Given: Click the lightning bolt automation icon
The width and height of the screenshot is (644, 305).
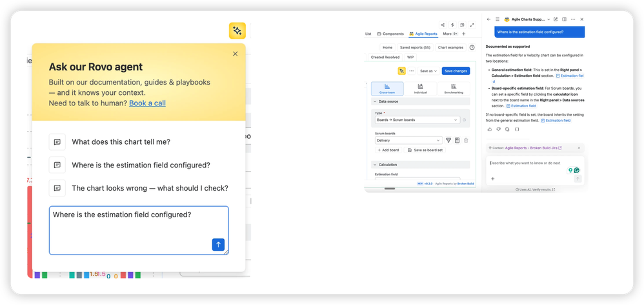Looking at the screenshot, I should pyautogui.click(x=452, y=25).
